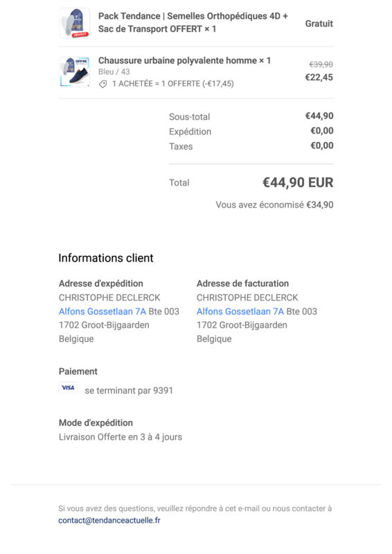The height and width of the screenshot is (554, 392).
Task: Click Livraison Offerte en 3 à 4 jours
Action: 121,437
